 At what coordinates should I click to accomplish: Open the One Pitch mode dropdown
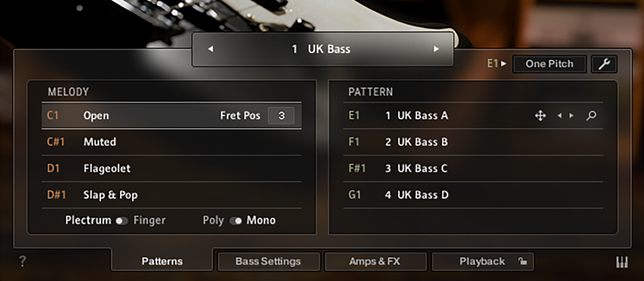tap(549, 64)
